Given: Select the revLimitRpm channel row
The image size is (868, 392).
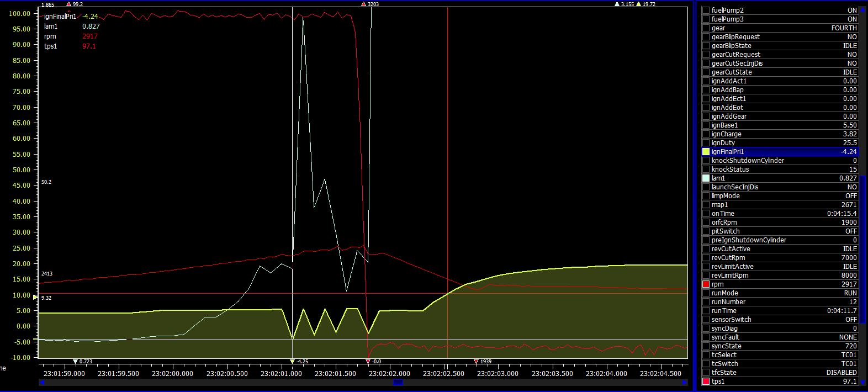Looking at the screenshot, I should (x=779, y=276).
